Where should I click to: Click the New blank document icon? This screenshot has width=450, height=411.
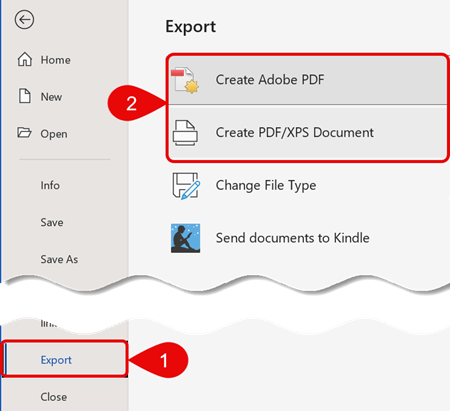(x=25, y=96)
